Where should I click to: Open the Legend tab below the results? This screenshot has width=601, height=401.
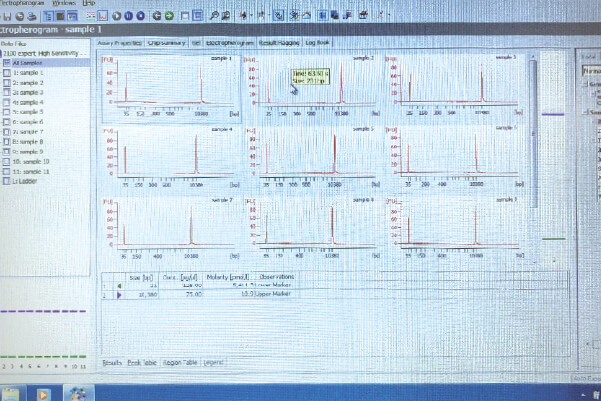(215, 362)
